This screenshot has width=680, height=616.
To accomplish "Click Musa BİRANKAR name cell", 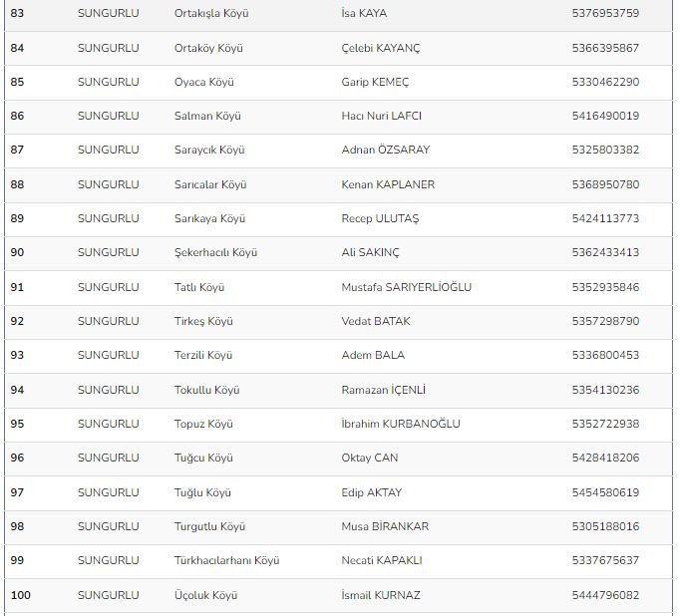I will 385,526.
